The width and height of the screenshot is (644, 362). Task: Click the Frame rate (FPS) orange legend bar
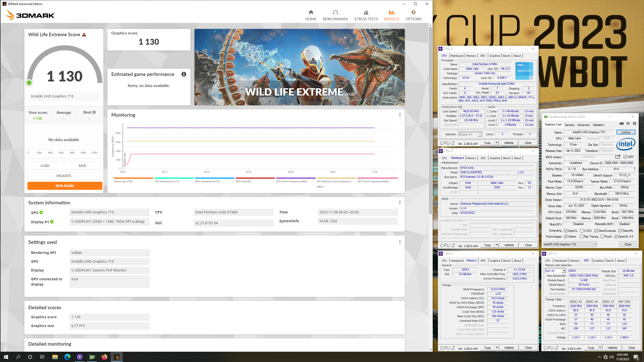133,178
